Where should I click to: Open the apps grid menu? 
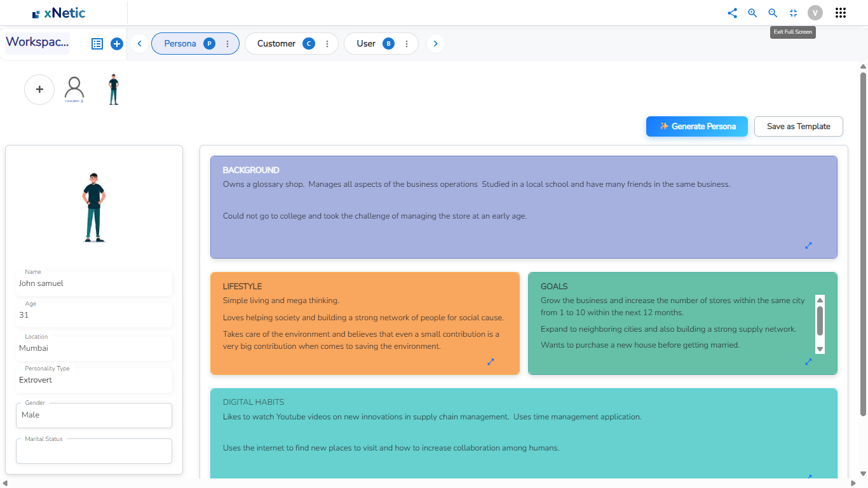[x=840, y=13]
